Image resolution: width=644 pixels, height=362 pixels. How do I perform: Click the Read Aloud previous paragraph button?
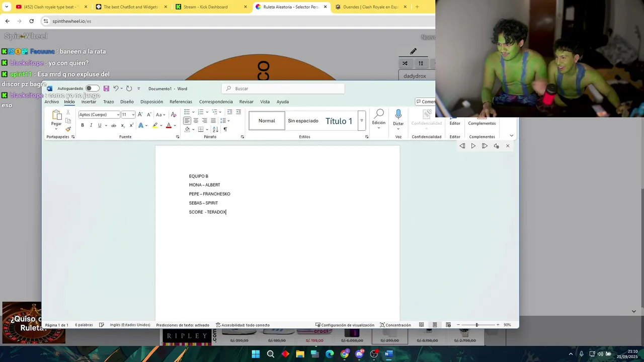[462, 146]
